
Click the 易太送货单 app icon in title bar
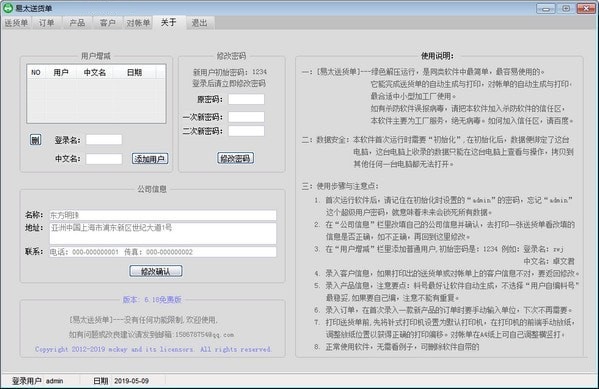8,8
